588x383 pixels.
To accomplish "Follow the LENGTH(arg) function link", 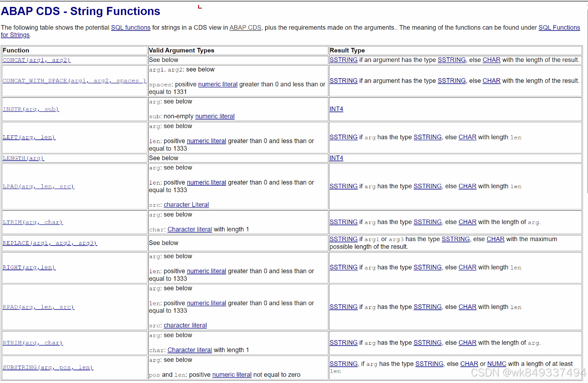I will [x=23, y=158].
